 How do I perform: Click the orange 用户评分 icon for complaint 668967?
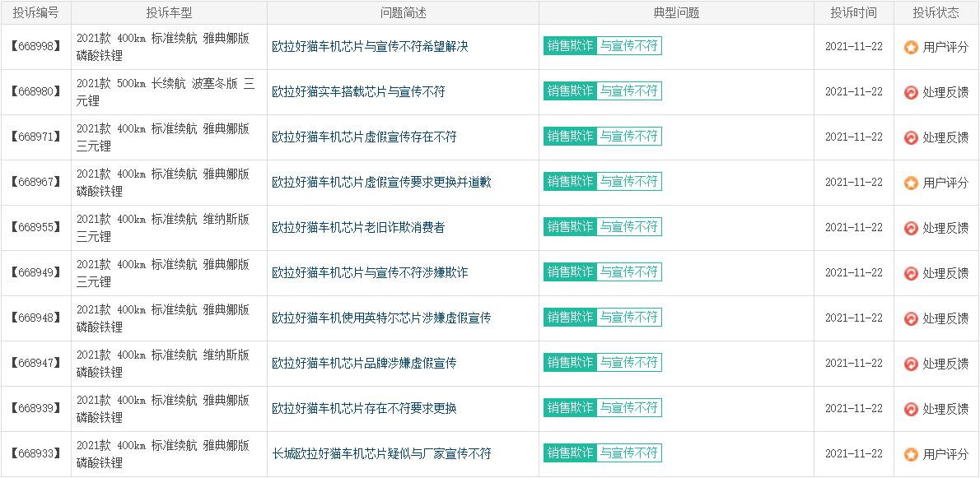[x=911, y=183]
